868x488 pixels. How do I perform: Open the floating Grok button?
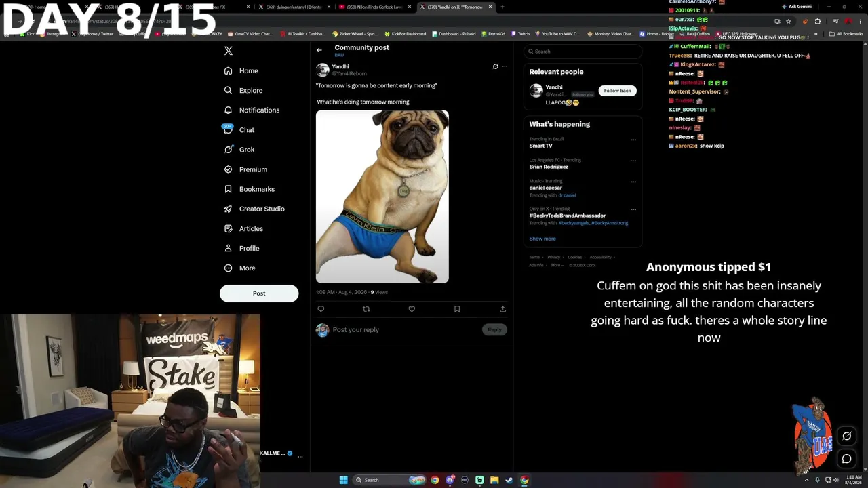[x=847, y=436]
